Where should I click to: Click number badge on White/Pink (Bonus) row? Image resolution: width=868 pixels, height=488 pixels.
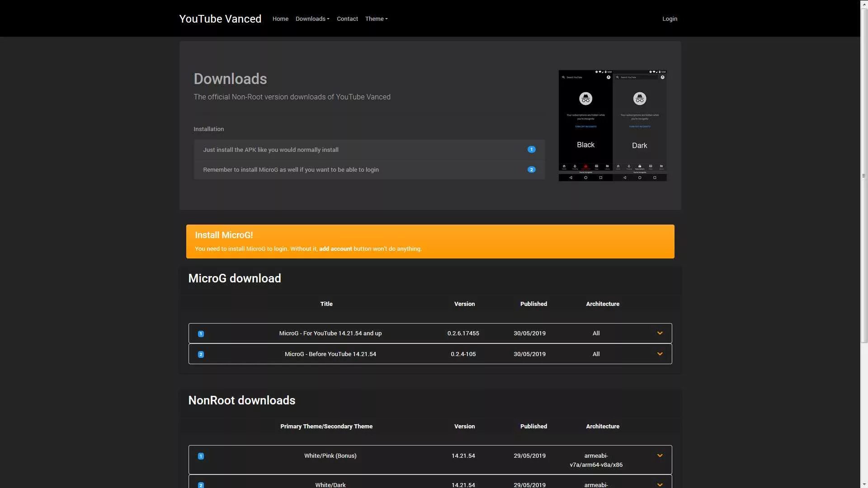tap(201, 456)
